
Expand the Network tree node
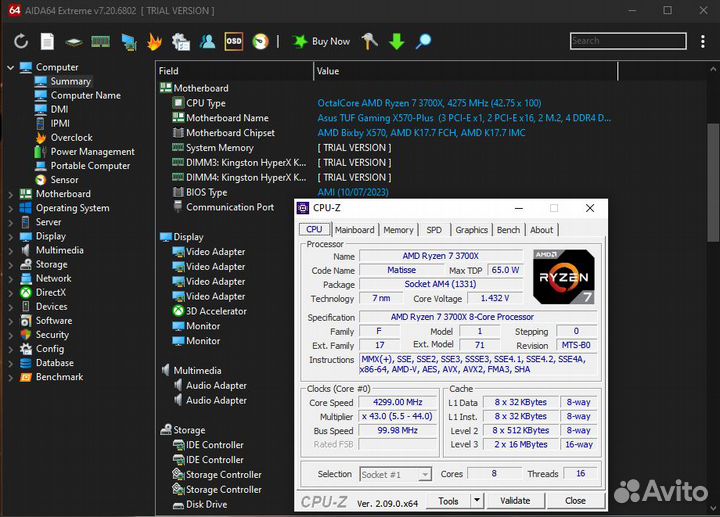pos(11,279)
